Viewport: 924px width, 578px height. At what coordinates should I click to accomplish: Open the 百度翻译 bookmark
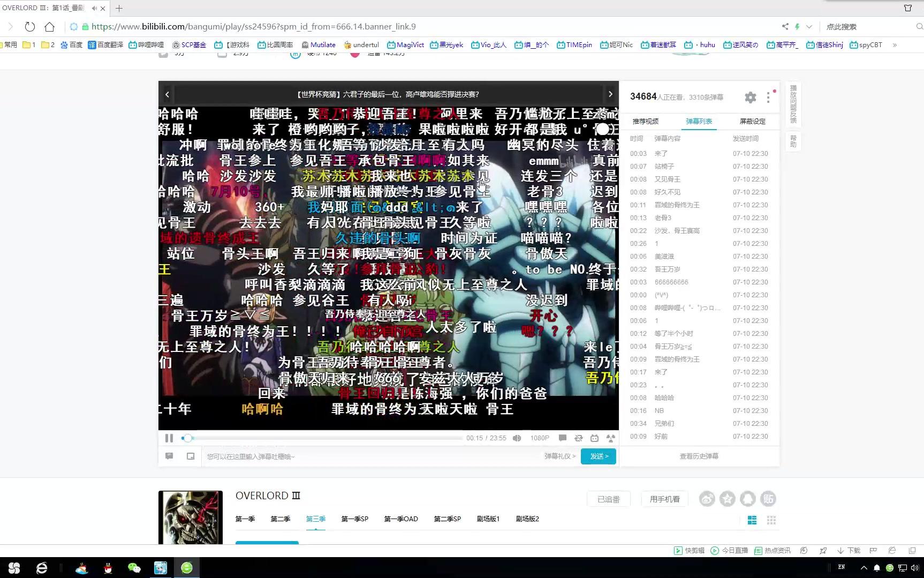pos(106,45)
